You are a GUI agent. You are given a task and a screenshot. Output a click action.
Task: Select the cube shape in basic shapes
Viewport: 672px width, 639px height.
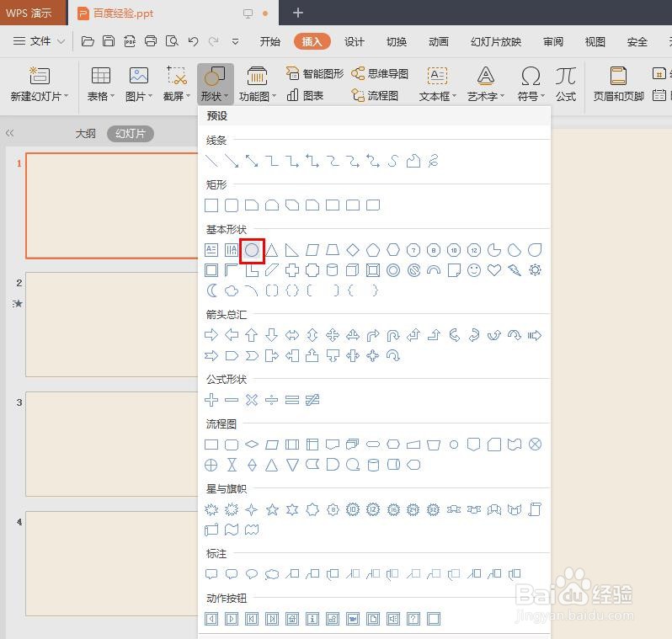tap(353, 270)
